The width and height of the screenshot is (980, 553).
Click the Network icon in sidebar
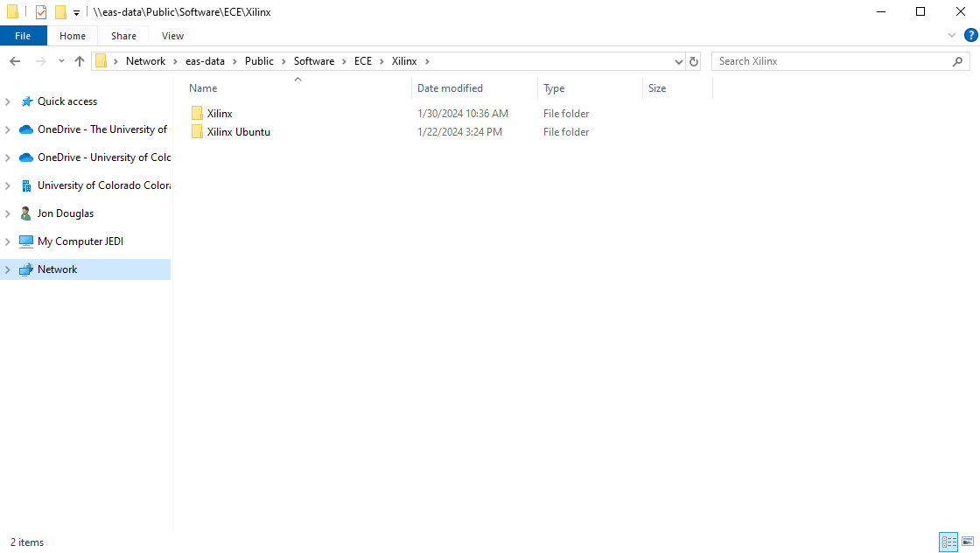pyautogui.click(x=26, y=270)
